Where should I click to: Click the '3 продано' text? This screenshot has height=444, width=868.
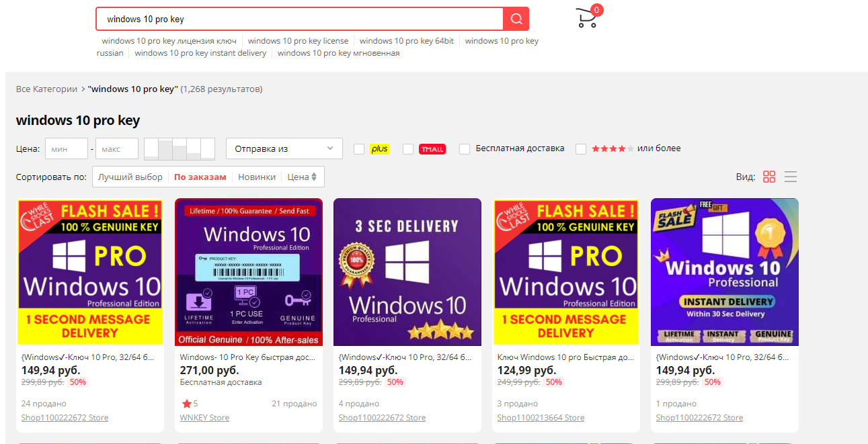518,404
